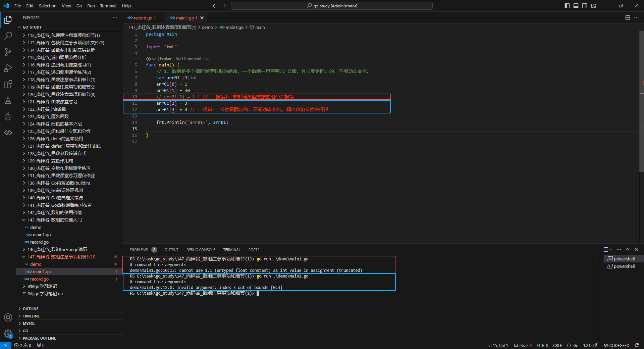
Task: Open the Testing flask icon
Action: pos(8,100)
